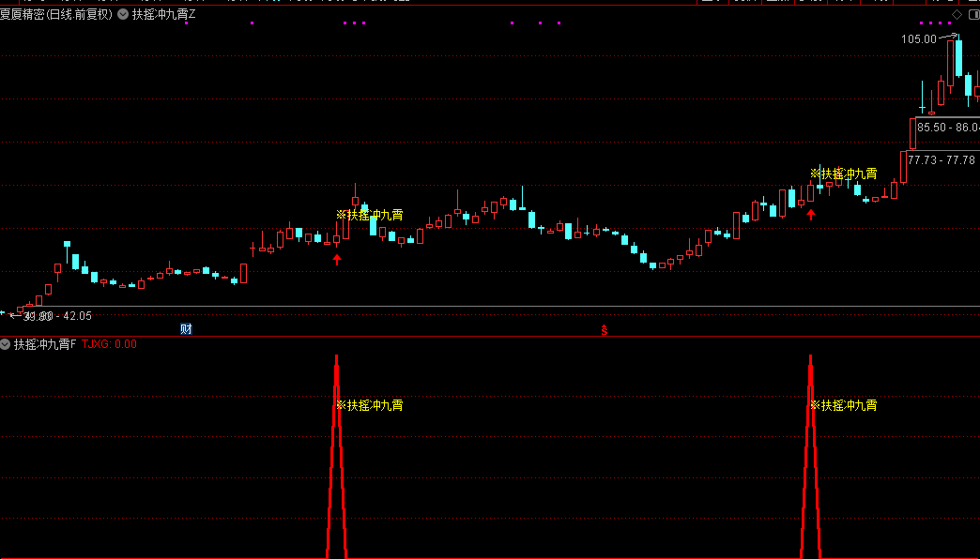Click the 42.05 gap label near chart bottom-left
Screen dimensions: 980x559
(x=57, y=316)
